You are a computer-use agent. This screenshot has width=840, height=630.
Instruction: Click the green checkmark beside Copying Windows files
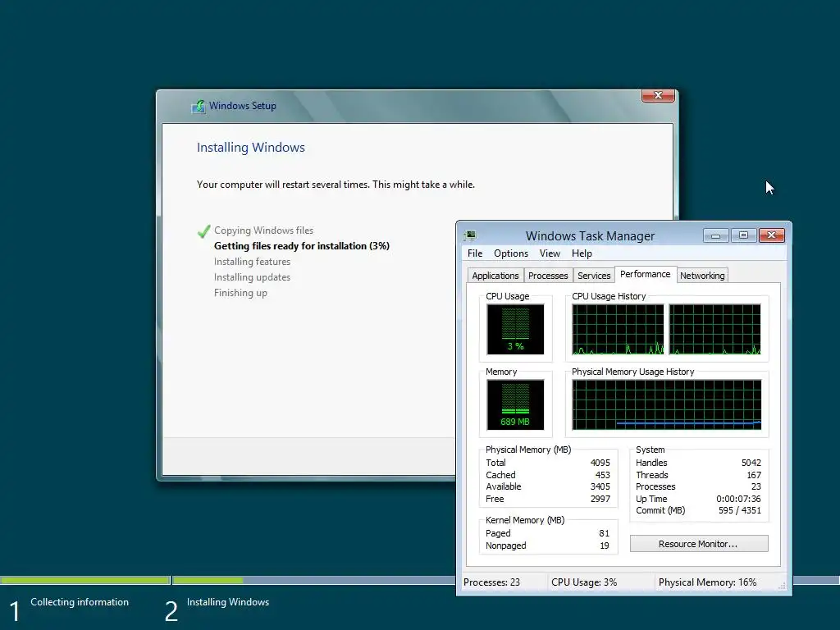click(203, 231)
